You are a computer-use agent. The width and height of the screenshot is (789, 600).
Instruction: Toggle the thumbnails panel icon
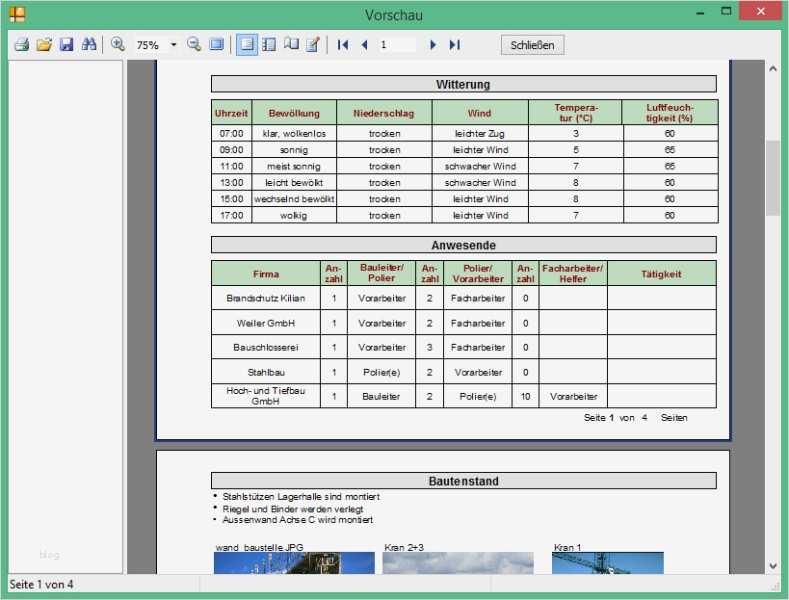[269, 44]
